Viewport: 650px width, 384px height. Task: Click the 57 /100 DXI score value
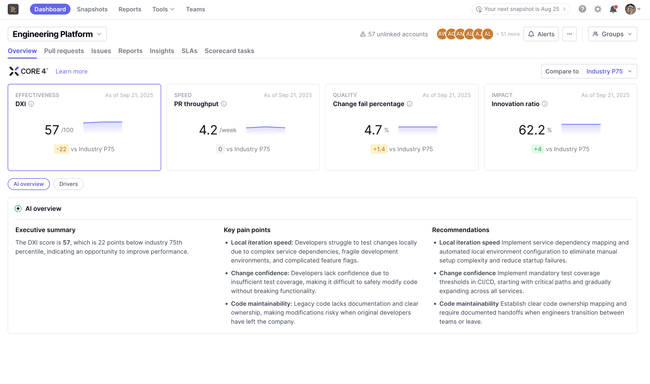(59, 130)
